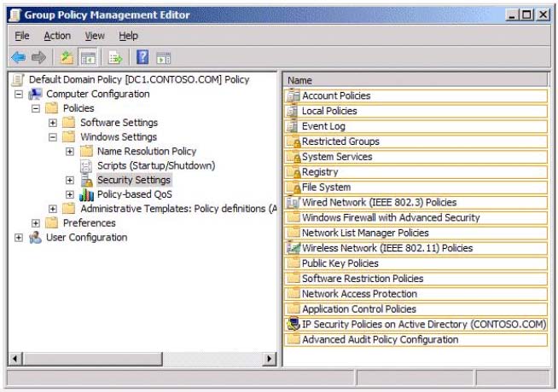This screenshot has width=558, height=392.
Task: Click the Wireless Network Policies icon
Action: tap(294, 248)
